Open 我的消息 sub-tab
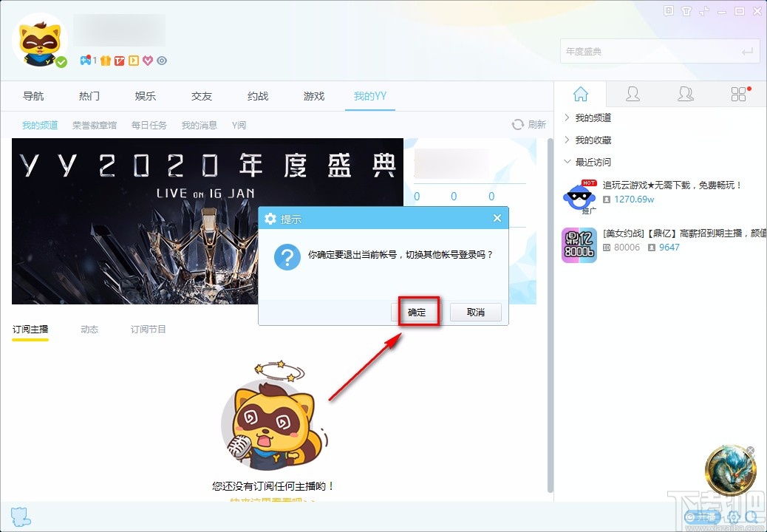 [x=199, y=125]
